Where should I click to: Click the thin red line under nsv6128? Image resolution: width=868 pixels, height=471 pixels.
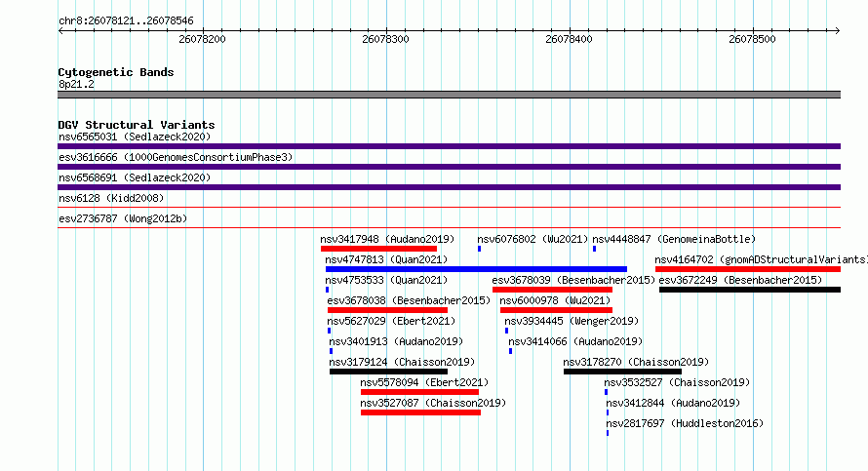[x=449, y=208]
